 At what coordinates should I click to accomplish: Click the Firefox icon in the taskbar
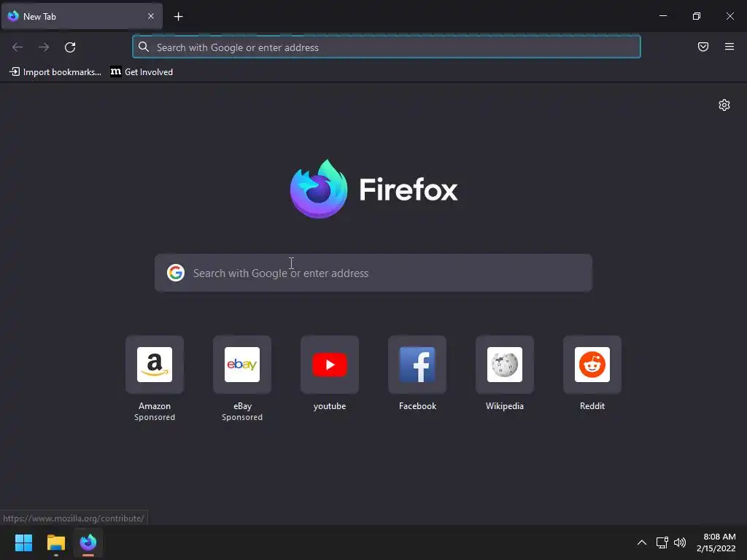88,542
